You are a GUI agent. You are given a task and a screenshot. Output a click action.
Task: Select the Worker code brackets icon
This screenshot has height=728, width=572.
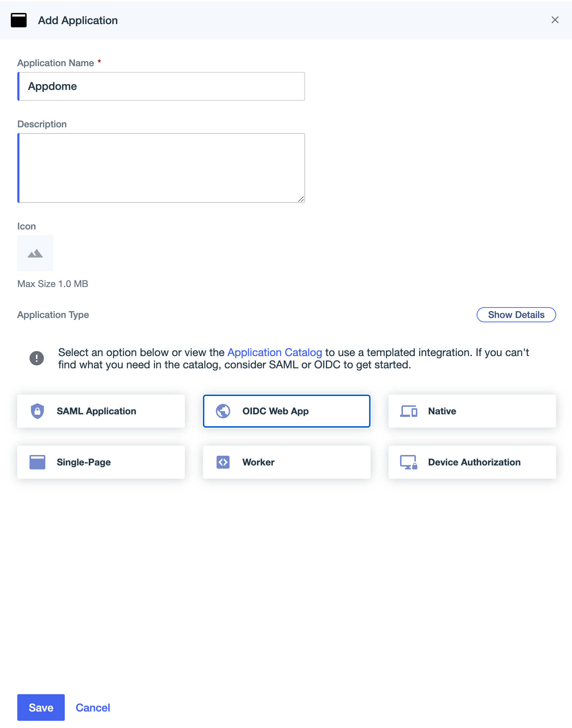click(x=223, y=462)
